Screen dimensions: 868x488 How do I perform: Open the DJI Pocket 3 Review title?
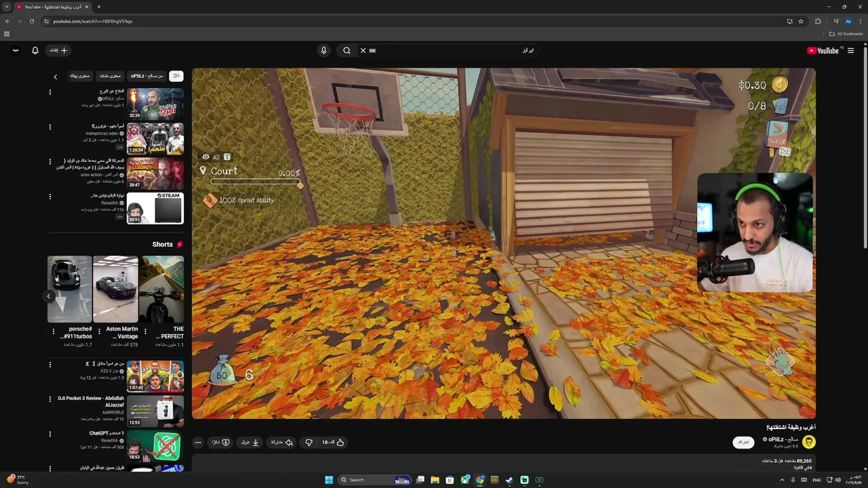pos(91,401)
